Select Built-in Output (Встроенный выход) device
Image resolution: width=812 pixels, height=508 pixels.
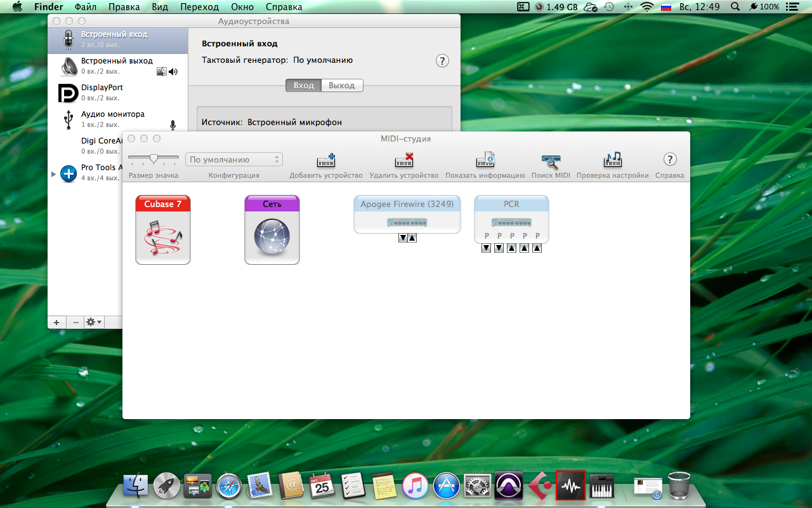[x=118, y=66]
